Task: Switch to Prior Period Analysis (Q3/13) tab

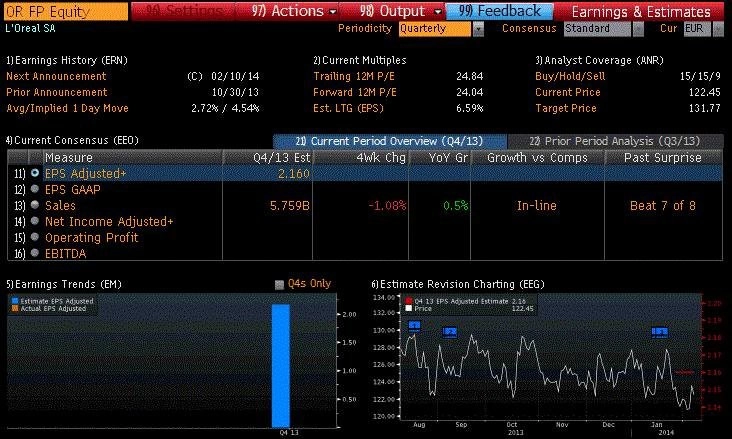Action: [615, 141]
